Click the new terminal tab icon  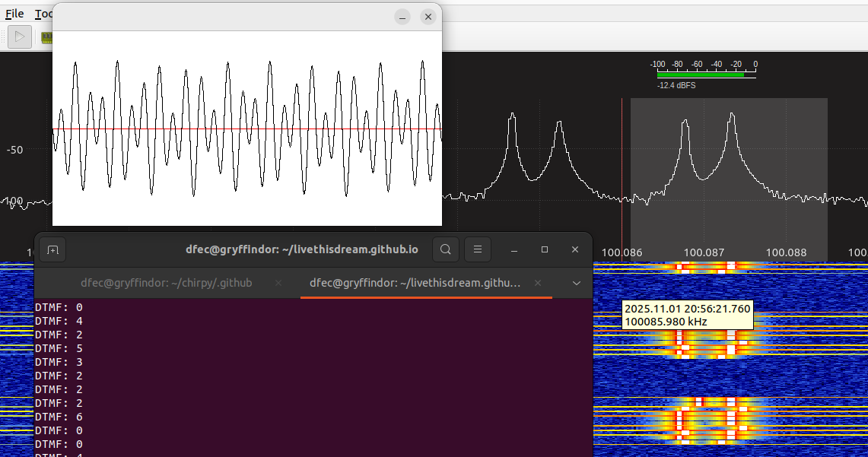(52, 249)
